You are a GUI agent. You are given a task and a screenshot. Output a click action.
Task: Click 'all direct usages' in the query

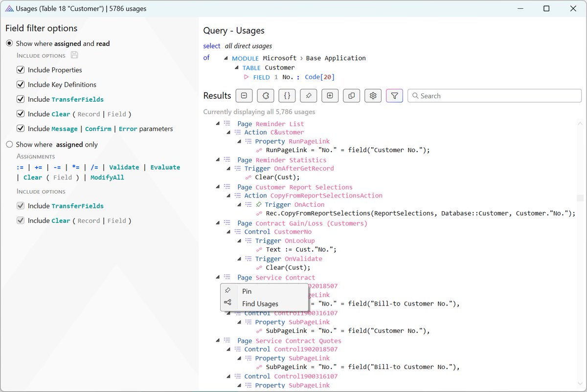click(248, 46)
